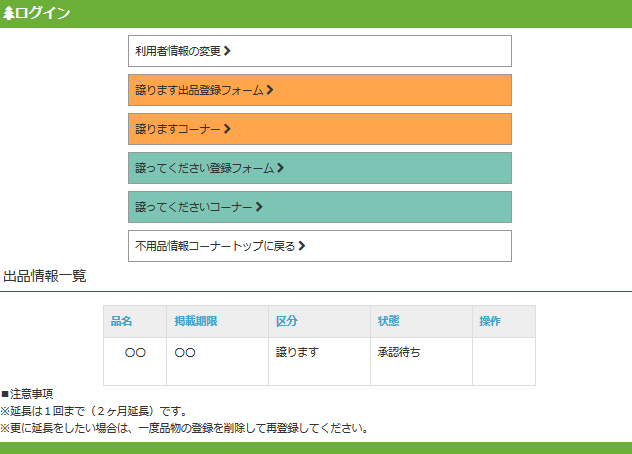Screen dimensions: 632x454
Task: Click chevron beside 譲りますコーナー
Action: point(228,129)
